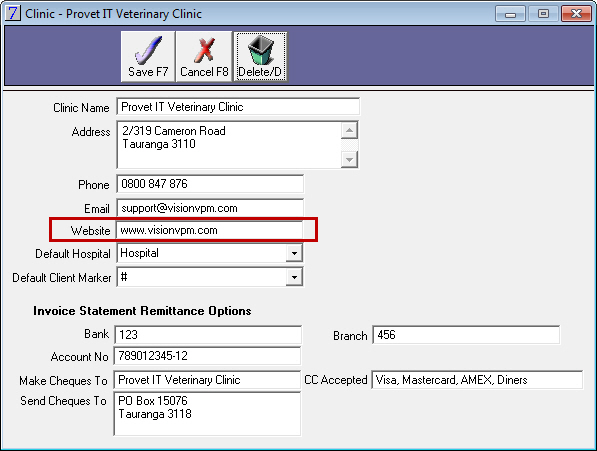Click the Save F7 checkmark icon

pos(148,50)
